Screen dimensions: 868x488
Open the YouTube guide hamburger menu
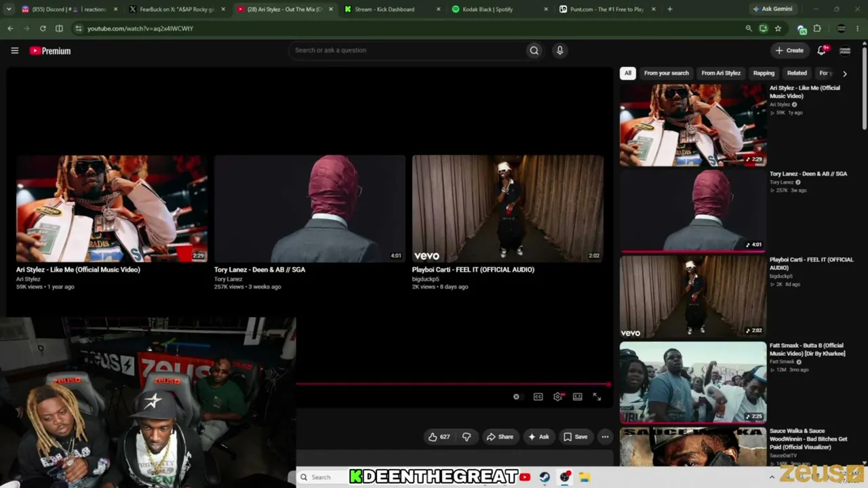[x=14, y=50]
